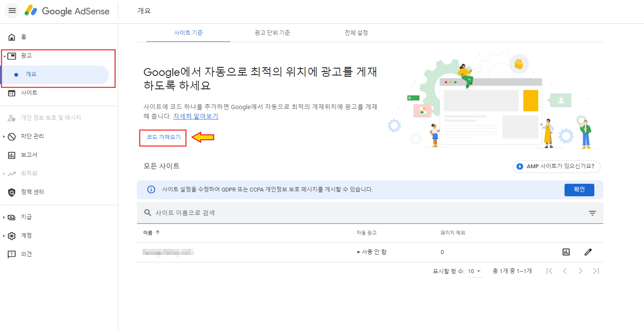Image resolution: width=644 pixels, height=330 pixels.
Task: Click the info icon in GDPR banner
Action: (151, 189)
